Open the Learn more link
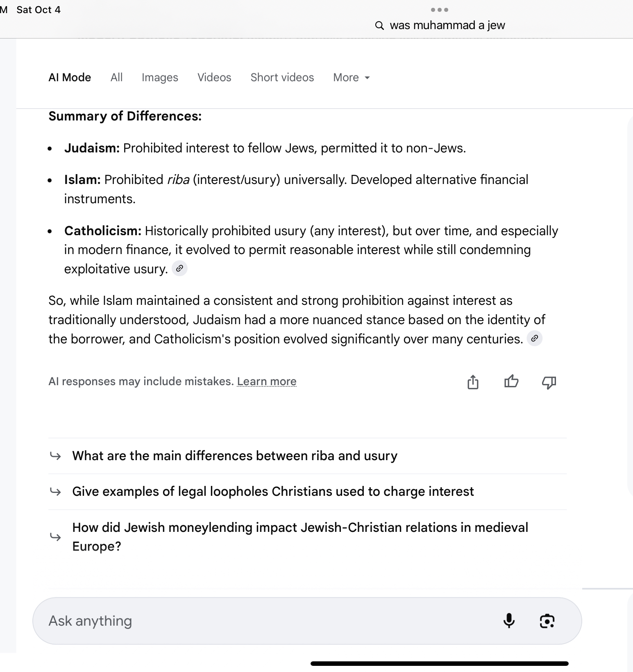Image resolution: width=633 pixels, height=672 pixels. pyautogui.click(x=267, y=381)
